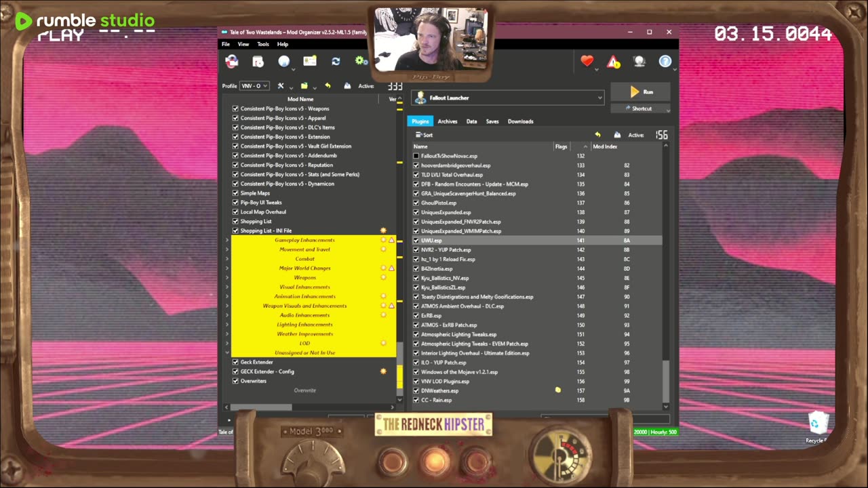Toggle the Pip-Boy UI Tweaks checkbox
Image resolution: width=868 pixels, height=488 pixels.
235,203
